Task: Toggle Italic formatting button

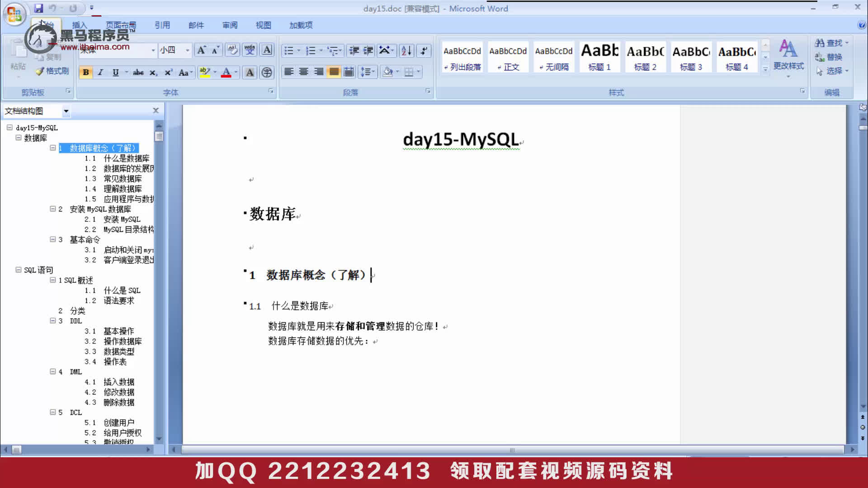Action: (101, 72)
